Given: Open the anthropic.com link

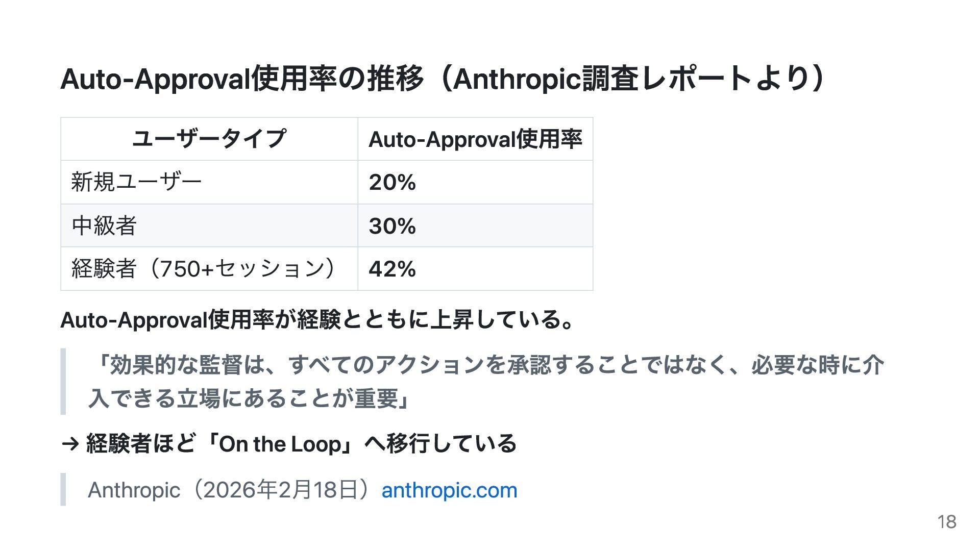Looking at the screenshot, I should [449, 490].
